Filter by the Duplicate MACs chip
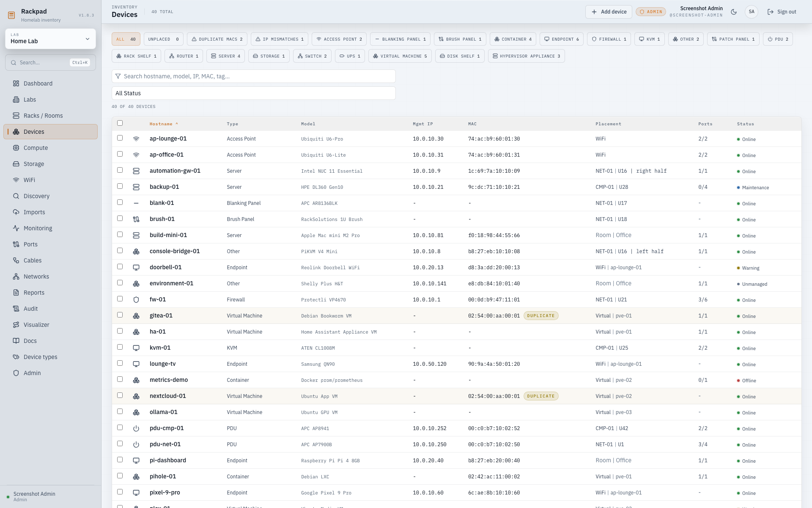 click(217, 39)
